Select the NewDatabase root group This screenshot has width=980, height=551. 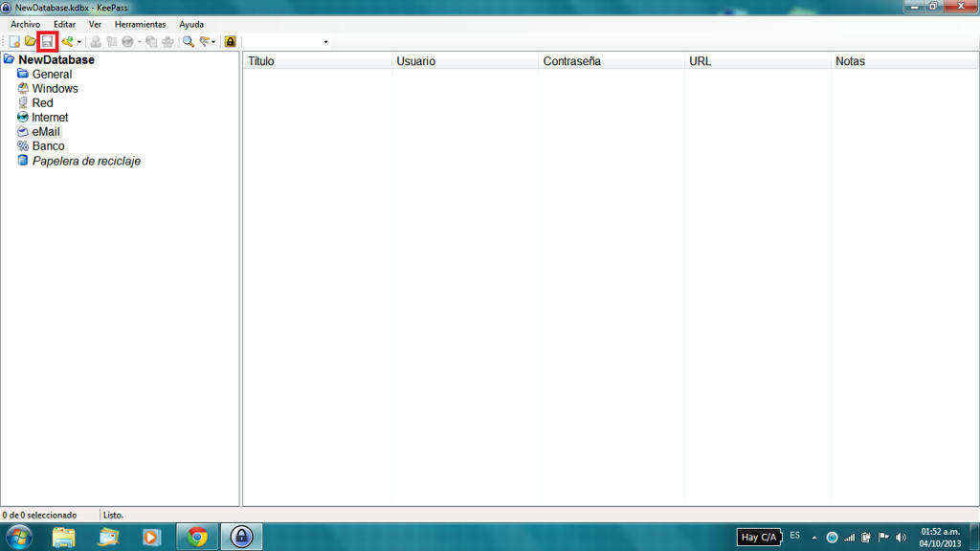pyautogui.click(x=56, y=60)
